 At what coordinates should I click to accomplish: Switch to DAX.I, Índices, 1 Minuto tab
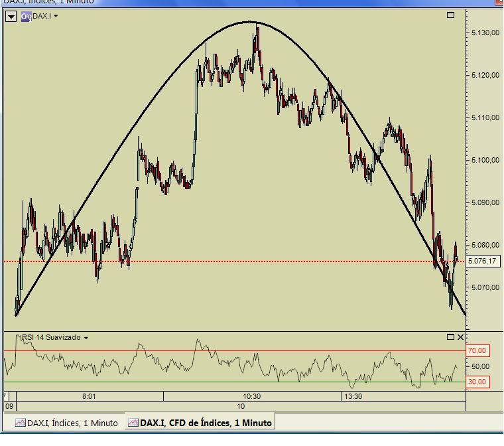pyautogui.click(x=66, y=423)
